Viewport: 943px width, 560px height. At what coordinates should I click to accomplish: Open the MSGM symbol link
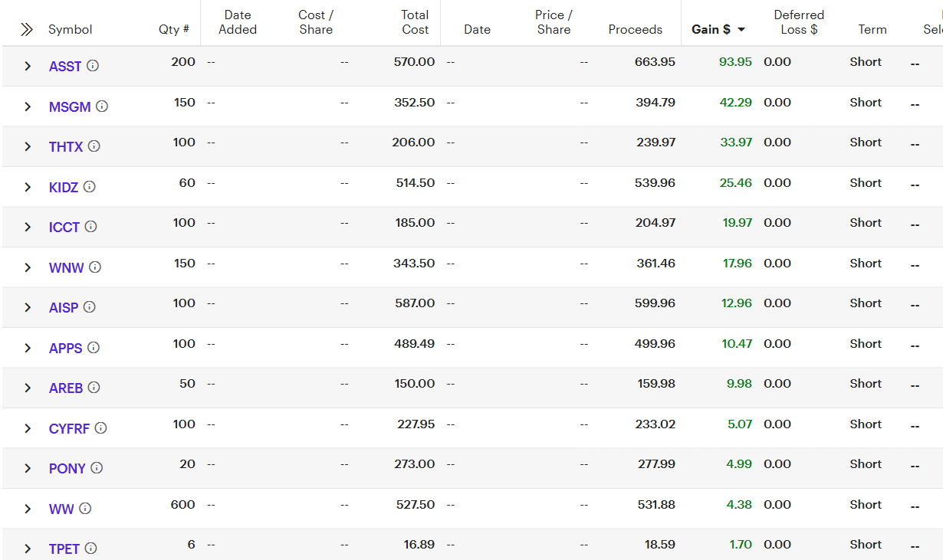[x=70, y=107]
